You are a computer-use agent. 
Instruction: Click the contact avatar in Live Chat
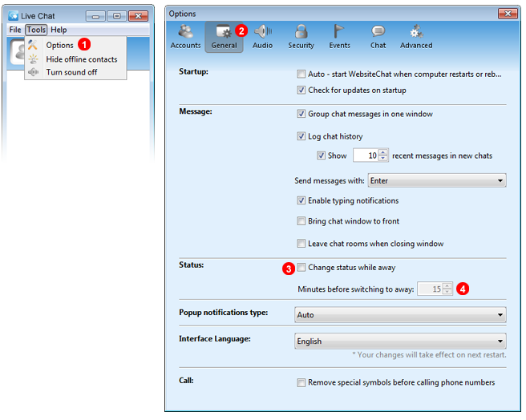click(x=18, y=51)
